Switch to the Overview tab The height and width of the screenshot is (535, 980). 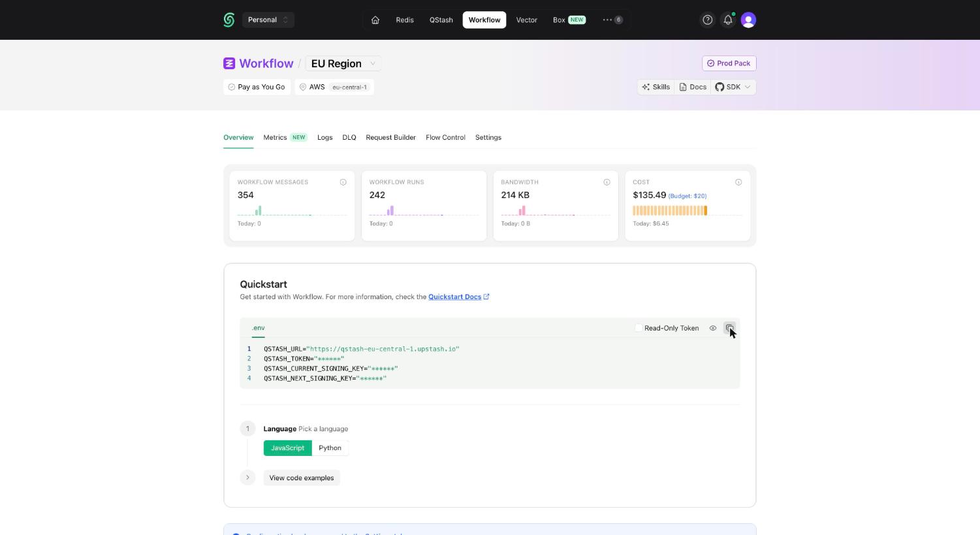click(x=238, y=137)
